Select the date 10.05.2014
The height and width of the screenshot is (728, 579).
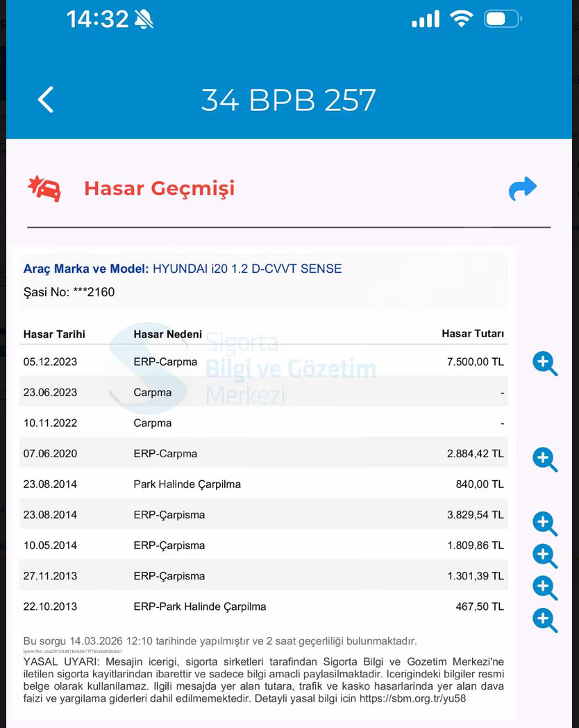50,545
